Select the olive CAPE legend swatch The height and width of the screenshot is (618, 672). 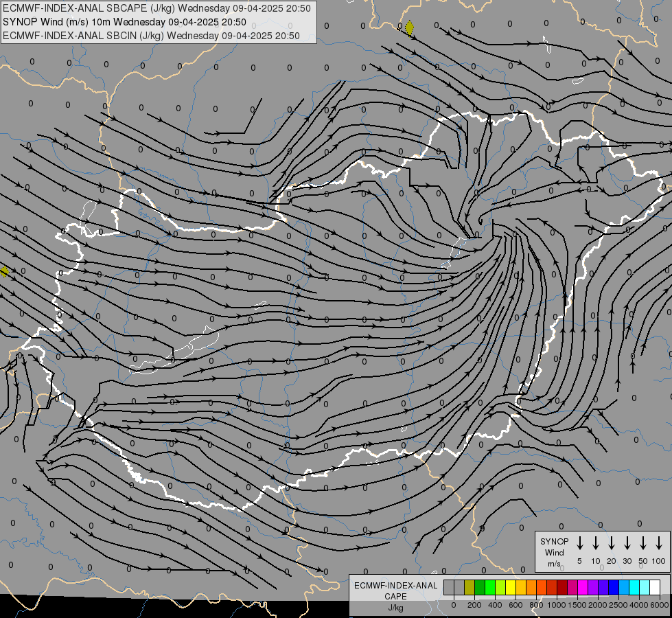470,587
